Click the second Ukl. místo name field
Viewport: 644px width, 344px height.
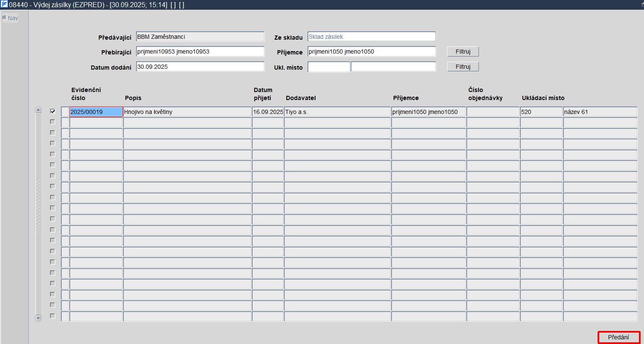[x=393, y=67]
